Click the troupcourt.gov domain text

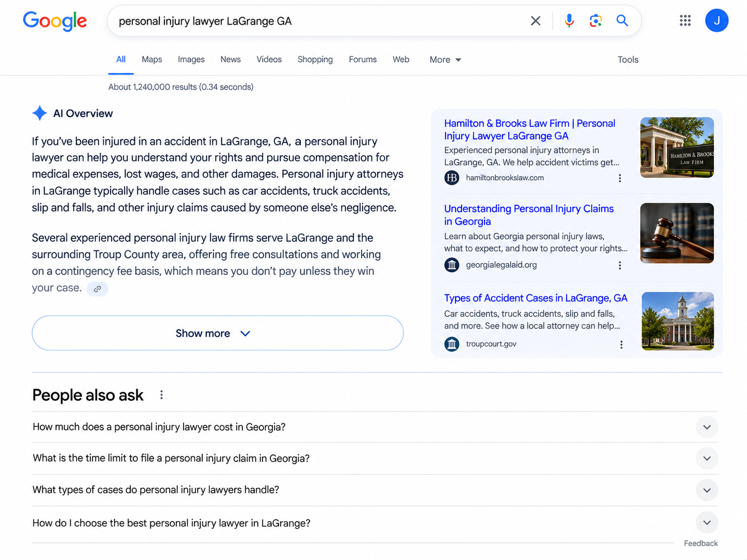click(x=491, y=344)
